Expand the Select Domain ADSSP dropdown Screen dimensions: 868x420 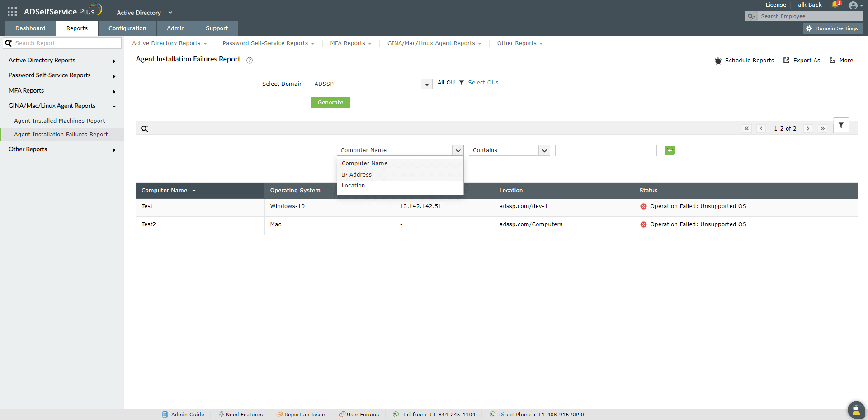point(371,84)
